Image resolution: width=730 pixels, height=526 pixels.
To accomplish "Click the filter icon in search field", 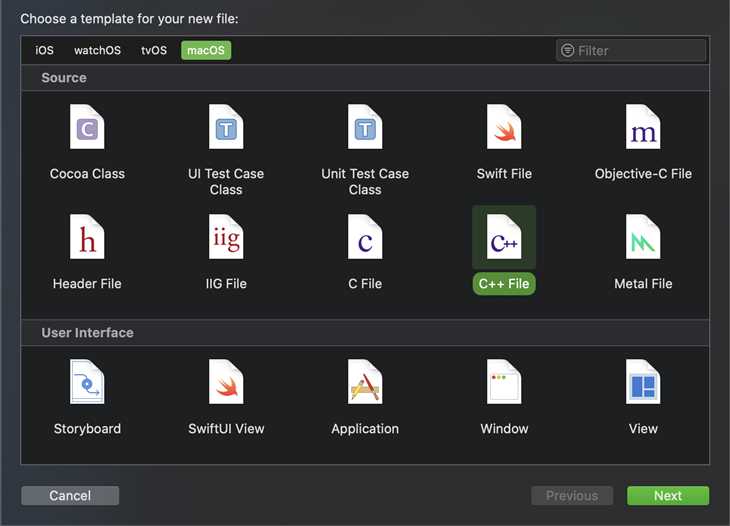I will pos(567,50).
